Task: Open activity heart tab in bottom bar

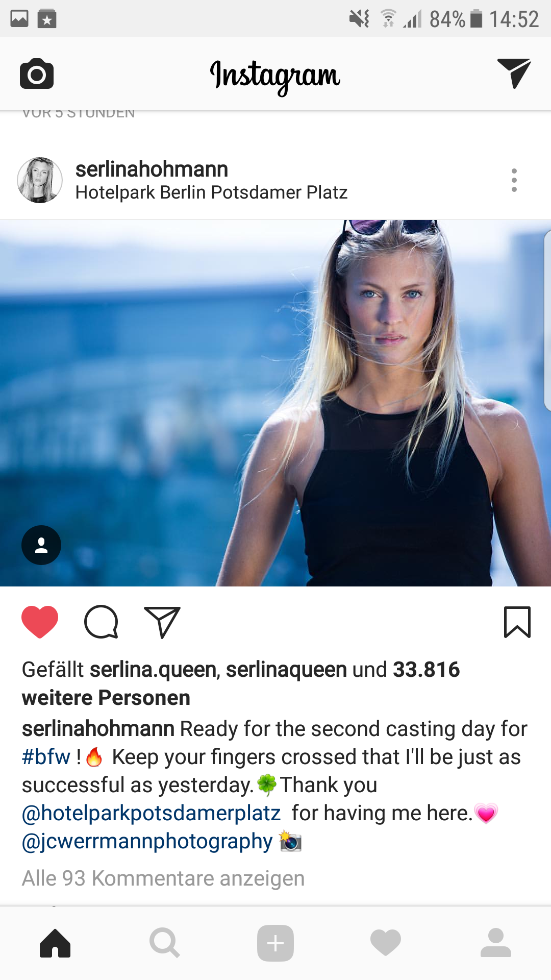Action: coord(386,943)
